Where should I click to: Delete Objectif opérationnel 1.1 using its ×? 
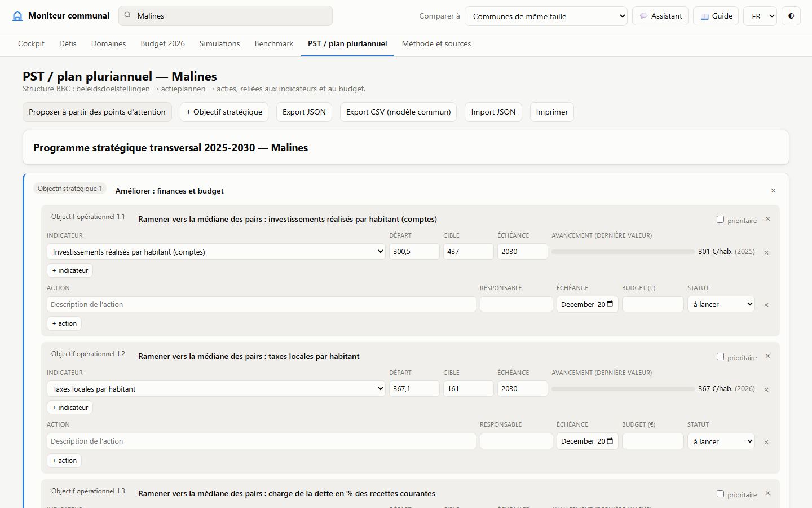[x=767, y=219]
